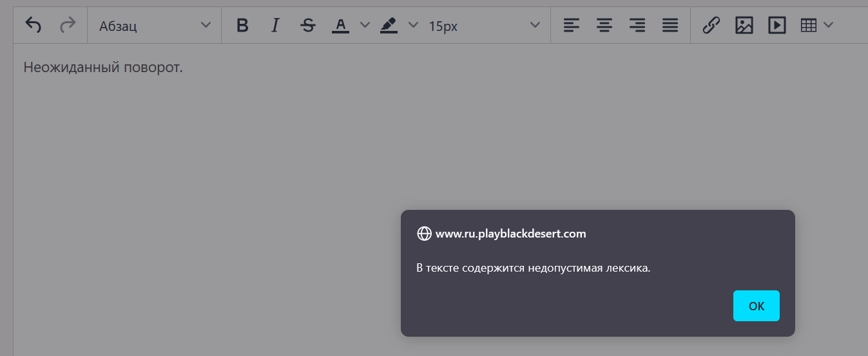Insert a table with the grid icon
The height and width of the screenshot is (356, 868).
[808, 26]
